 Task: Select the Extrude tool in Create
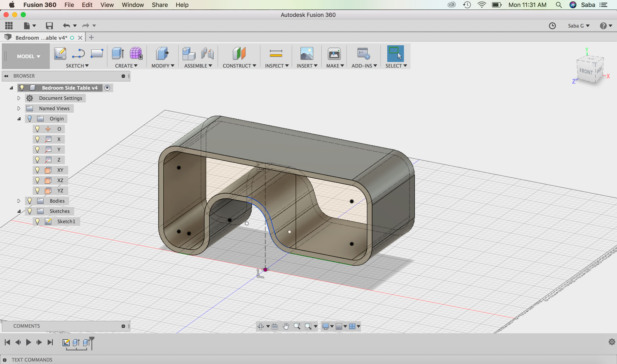(x=118, y=53)
